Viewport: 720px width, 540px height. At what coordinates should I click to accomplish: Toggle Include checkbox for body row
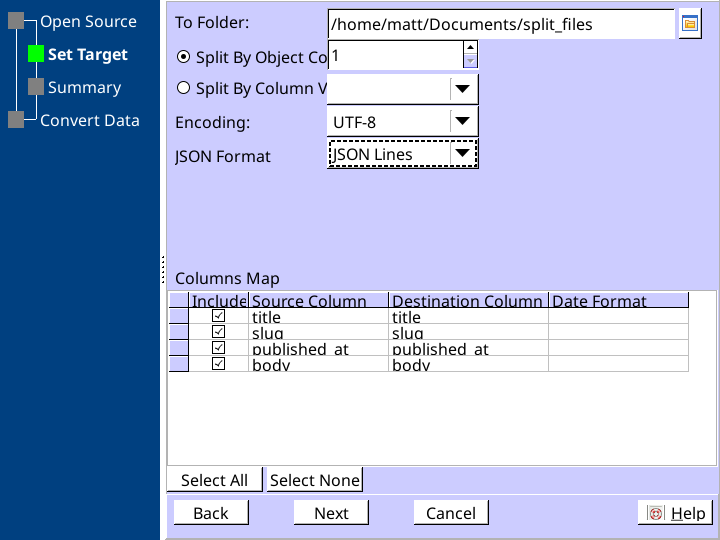click(x=219, y=364)
